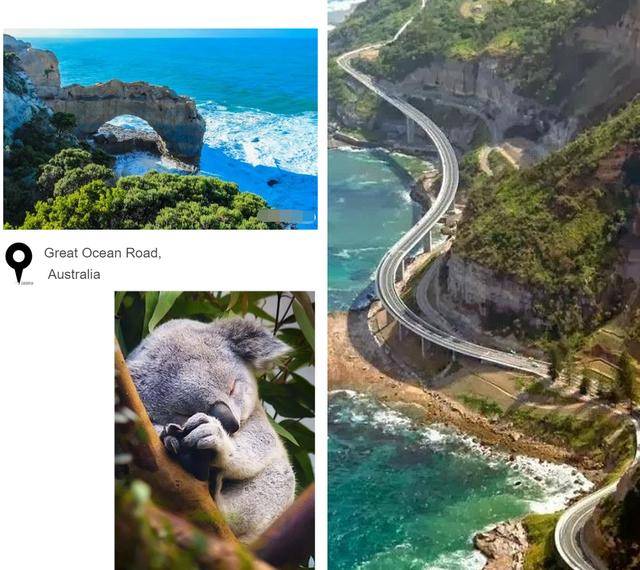Viewport: 640px width, 570px height.
Task: Click the black location pin icon
Action: pyautogui.click(x=18, y=262)
